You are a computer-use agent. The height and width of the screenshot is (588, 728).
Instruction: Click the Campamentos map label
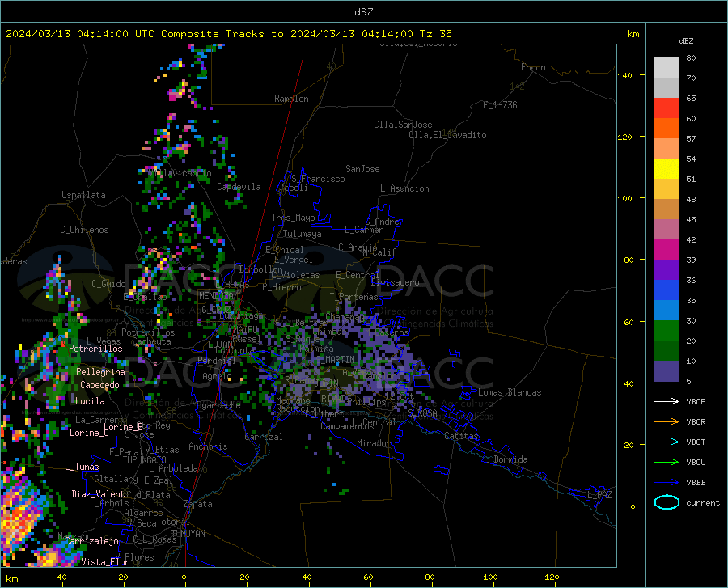(347, 426)
